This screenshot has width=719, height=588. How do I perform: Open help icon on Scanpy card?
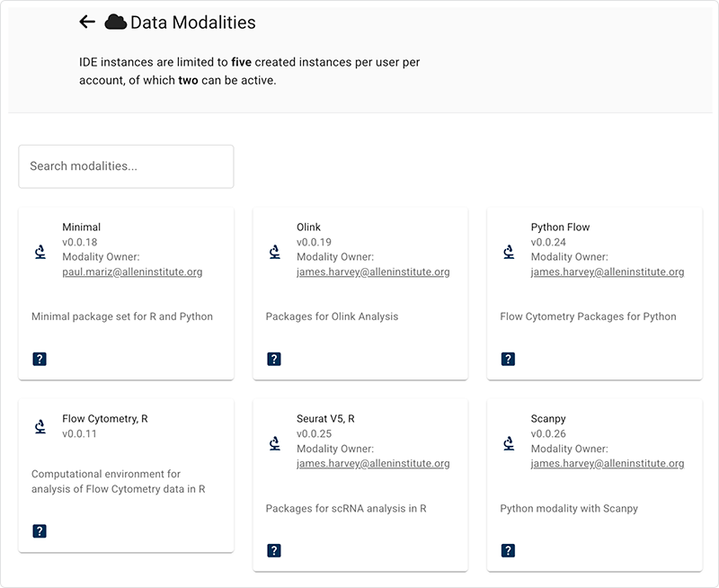509,550
